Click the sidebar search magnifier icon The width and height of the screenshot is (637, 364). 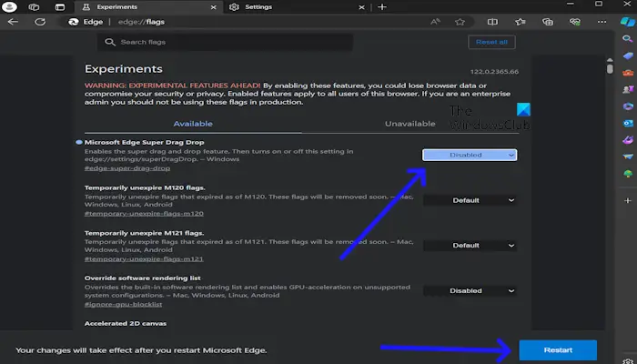click(628, 39)
